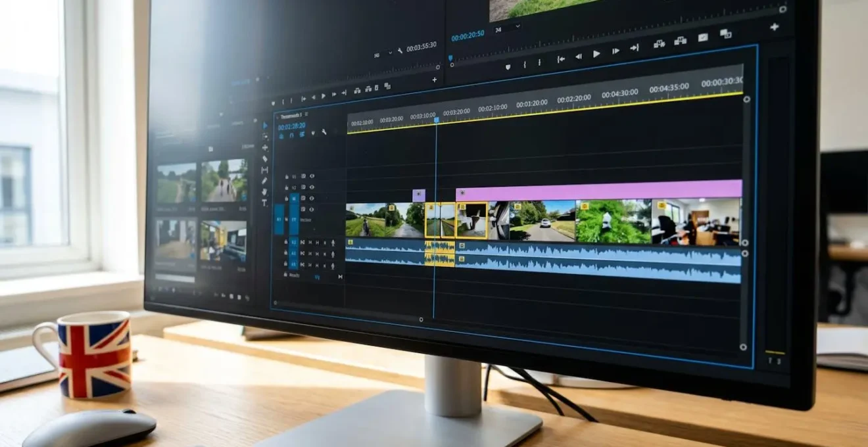Toggle Snap in the timeline header
This screenshot has height=447, width=868.
coord(291,135)
